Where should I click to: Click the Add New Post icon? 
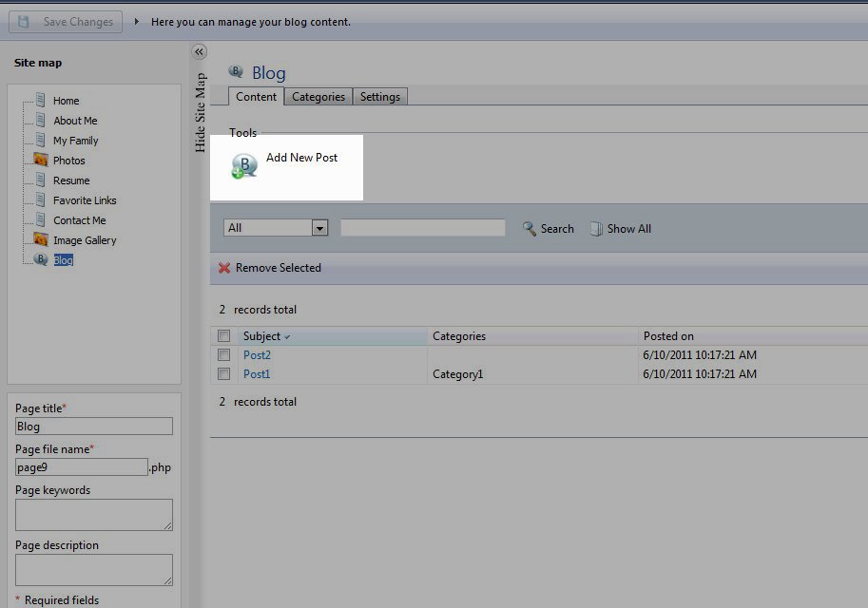(244, 167)
